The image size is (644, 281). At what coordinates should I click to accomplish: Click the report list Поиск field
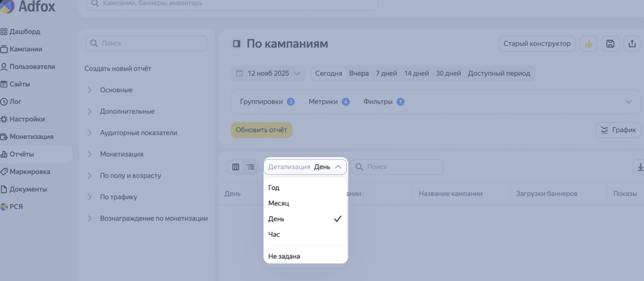click(147, 43)
